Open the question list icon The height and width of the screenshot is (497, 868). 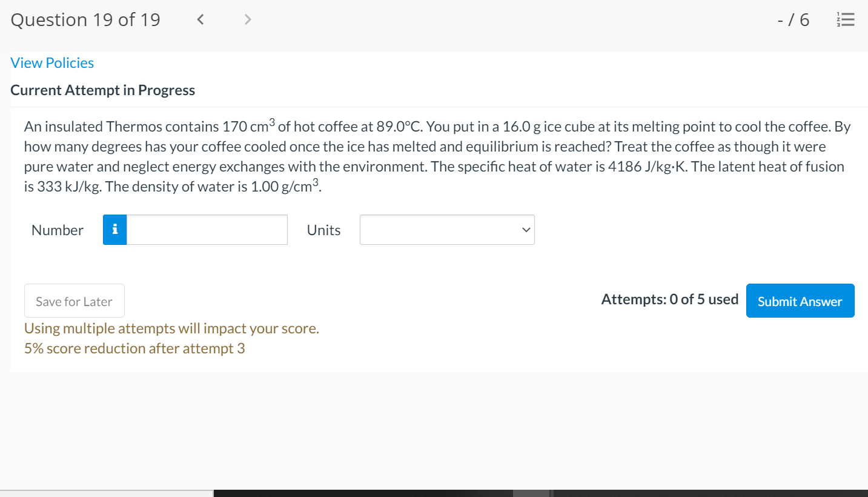click(x=847, y=20)
